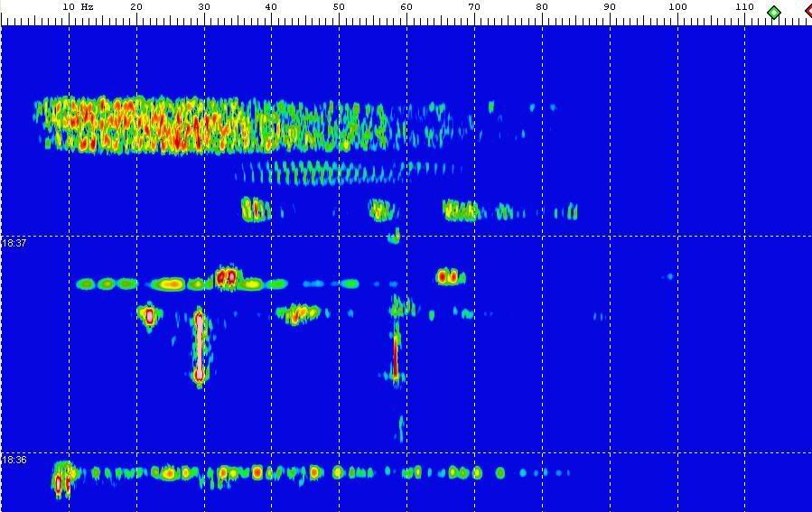The width and height of the screenshot is (812, 512).
Task: Click the red signal blob below 18:36 near 10 Hz
Action: (x=61, y=483)
